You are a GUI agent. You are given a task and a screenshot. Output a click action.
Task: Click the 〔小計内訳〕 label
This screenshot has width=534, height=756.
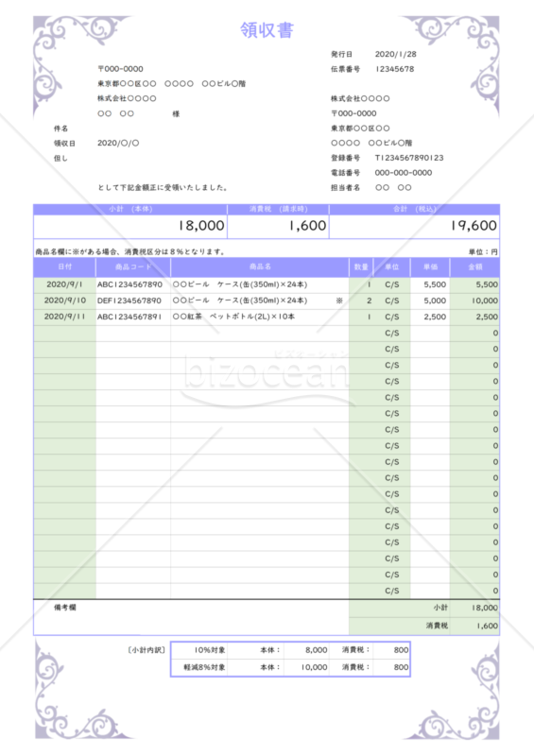click(x=146, y=650)
